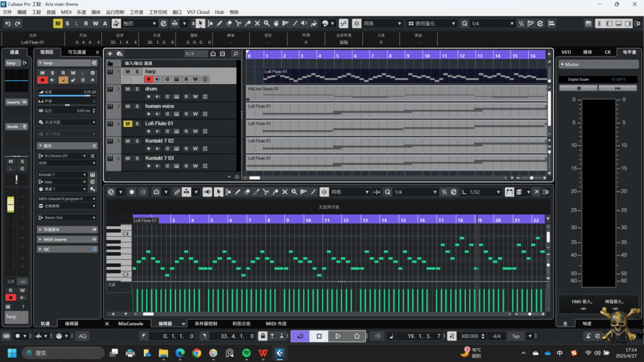Viewport: 644px width, 362px height.
Task: Open the MIDI menu in menu bar
Action: pos(66,12)
